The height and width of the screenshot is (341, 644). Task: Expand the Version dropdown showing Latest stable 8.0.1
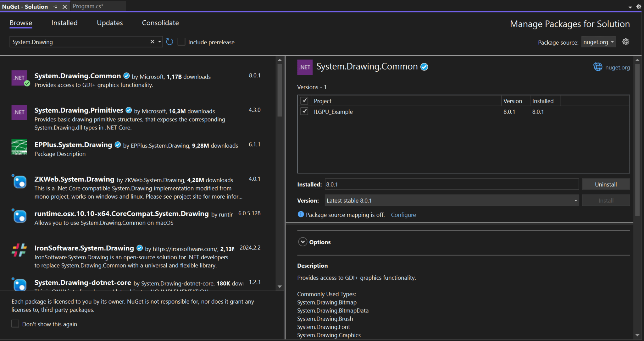pos(575,200)
